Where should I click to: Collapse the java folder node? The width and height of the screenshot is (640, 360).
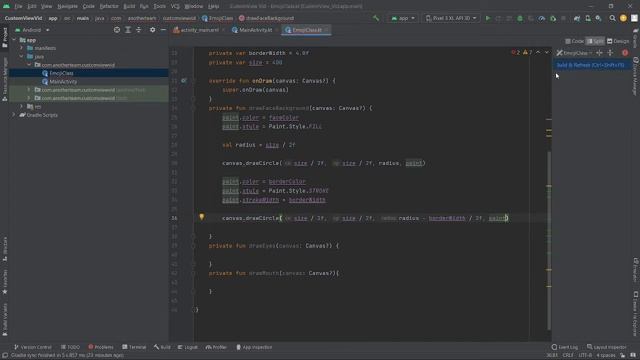(x=22, y=56)
